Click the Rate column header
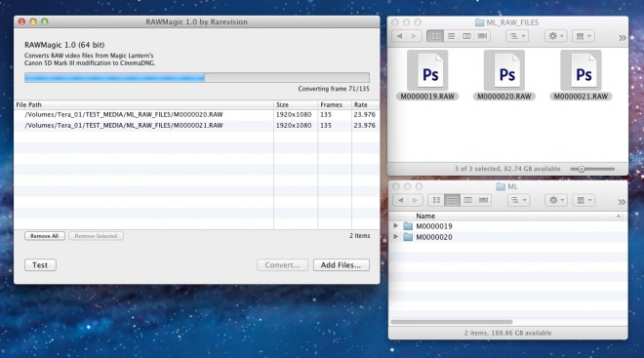Viewport: 644px width, 358px height. tap(365, 104)
